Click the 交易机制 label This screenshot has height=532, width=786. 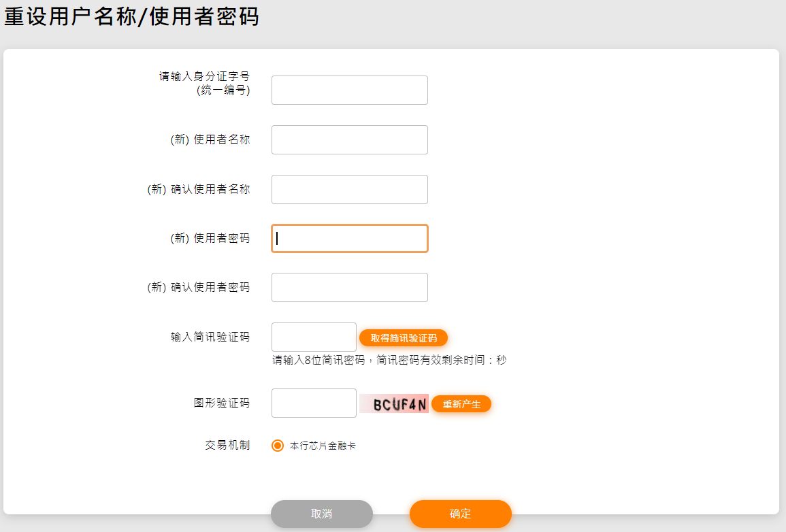click(227, 445)
